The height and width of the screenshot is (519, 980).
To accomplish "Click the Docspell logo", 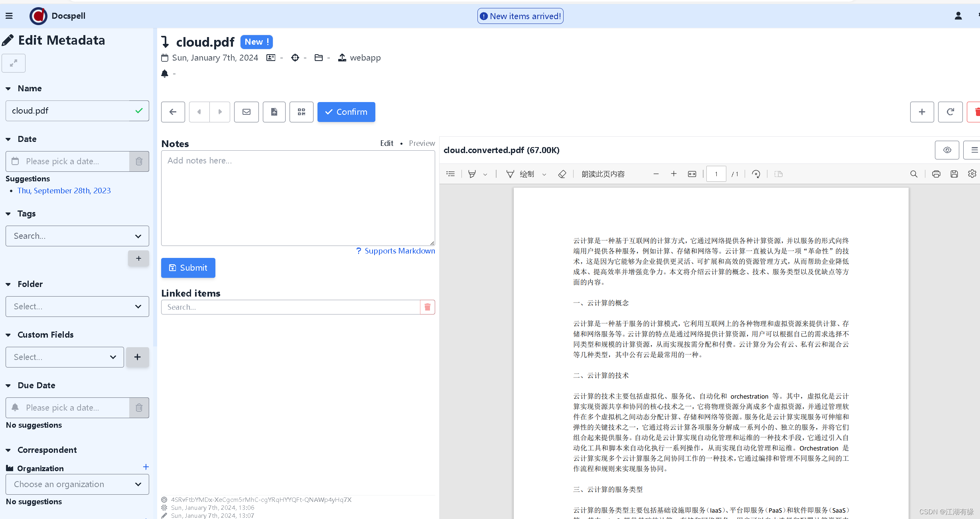I will (x=38, y=16).
